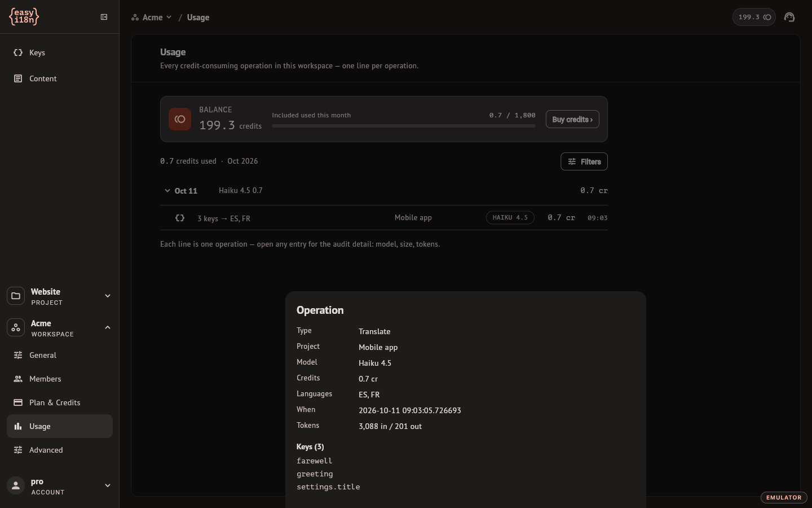Click the Mobile app project in usage row
The width and height of the screenshot is (812, 508).
[413, 218]
